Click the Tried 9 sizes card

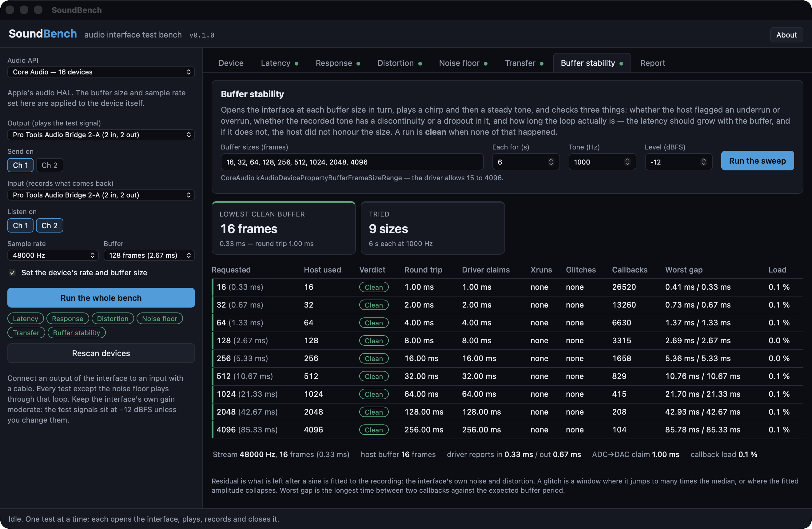[x=433, y=228]
